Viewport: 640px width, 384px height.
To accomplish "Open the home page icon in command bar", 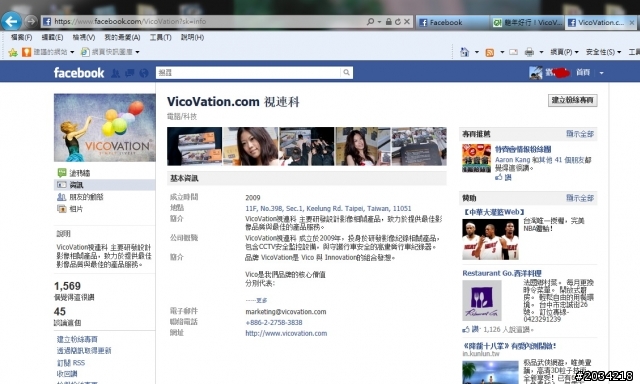I will pos(464,52).
